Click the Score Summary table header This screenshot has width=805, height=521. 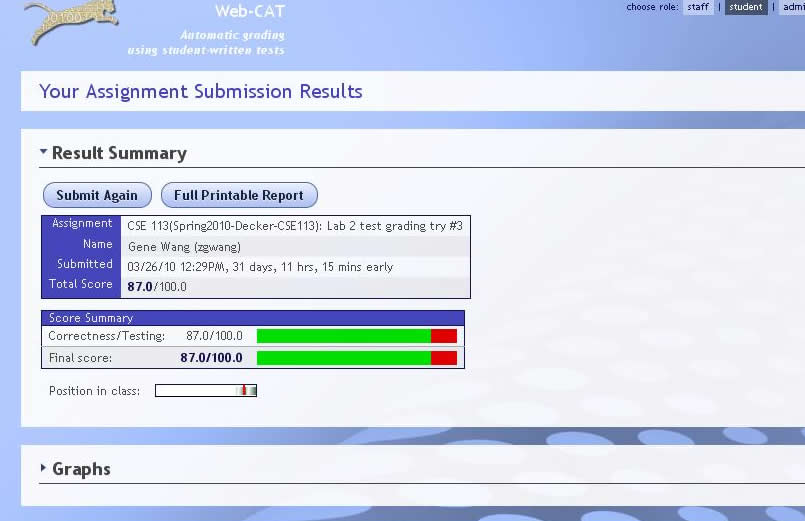coord(252,318)
